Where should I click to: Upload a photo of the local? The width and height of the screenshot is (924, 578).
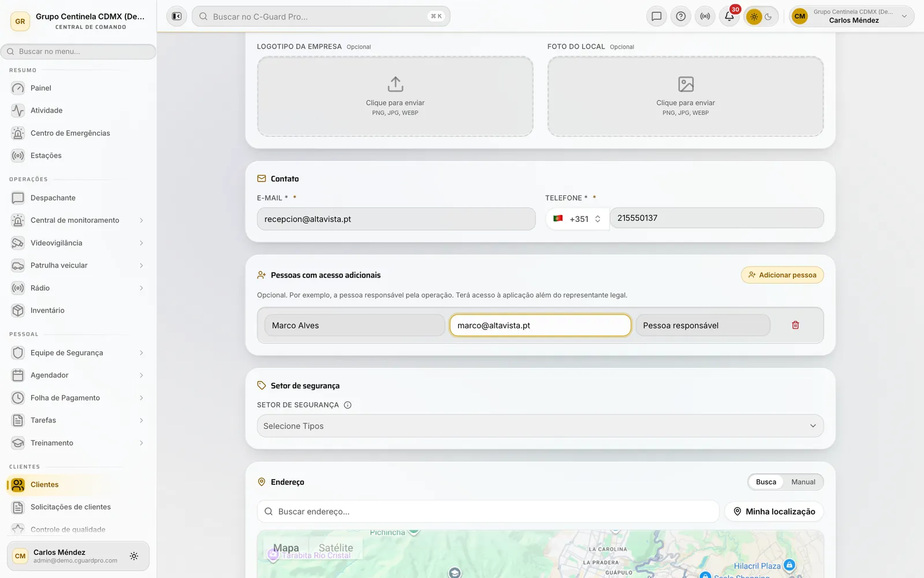pos(685,97)
